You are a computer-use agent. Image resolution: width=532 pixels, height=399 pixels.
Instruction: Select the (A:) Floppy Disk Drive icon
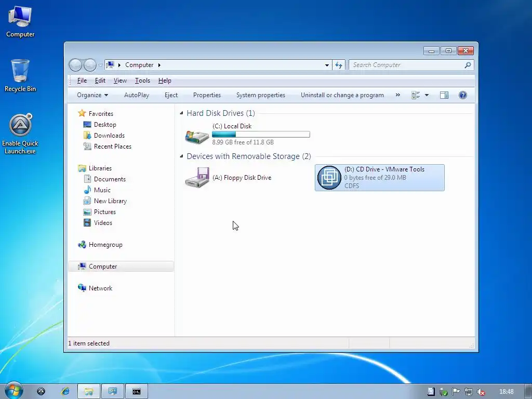(x=197, y=178)
